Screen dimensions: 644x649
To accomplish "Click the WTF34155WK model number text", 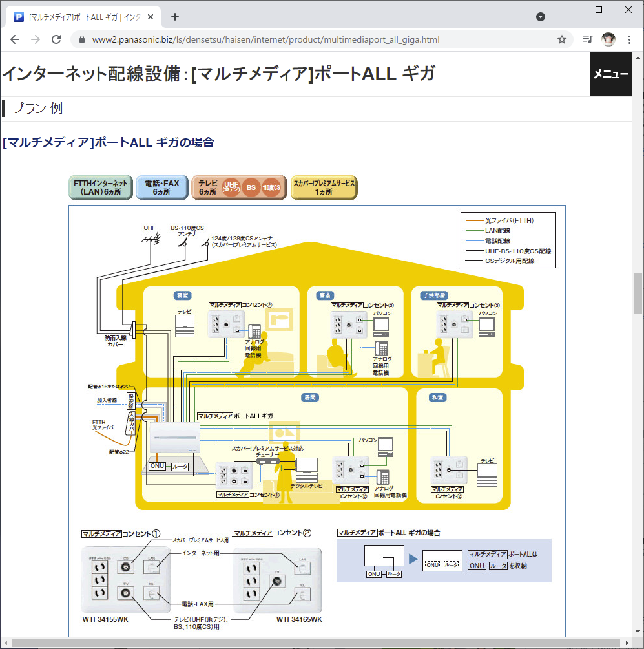I will click(105, 620).
